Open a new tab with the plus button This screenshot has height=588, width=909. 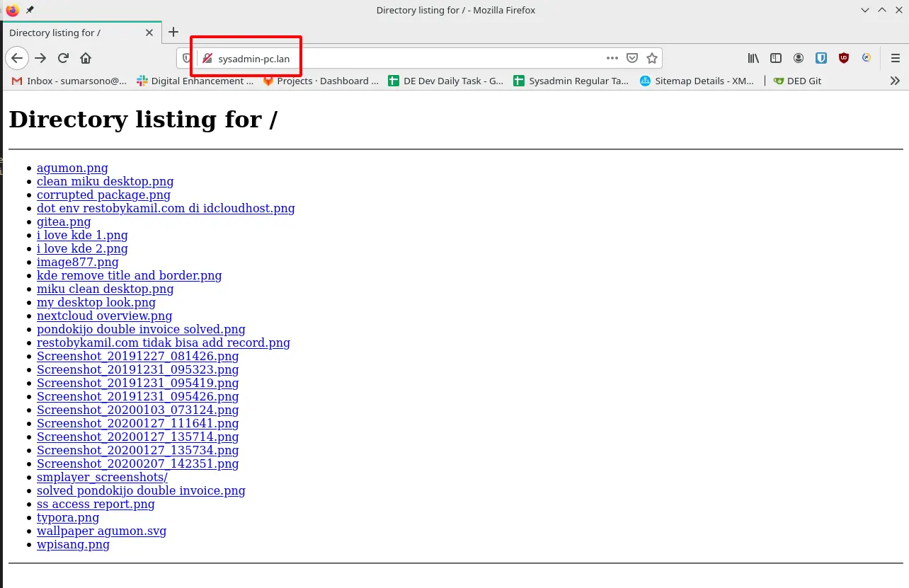coord(173,32)
